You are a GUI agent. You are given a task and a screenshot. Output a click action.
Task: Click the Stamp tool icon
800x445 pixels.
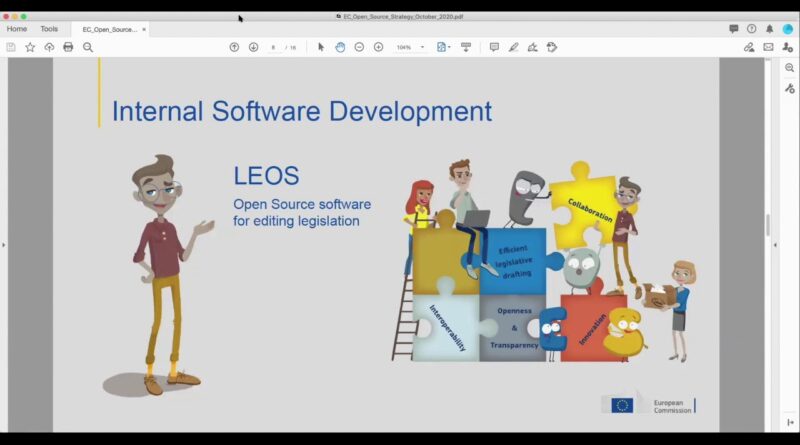pos(552,47)
